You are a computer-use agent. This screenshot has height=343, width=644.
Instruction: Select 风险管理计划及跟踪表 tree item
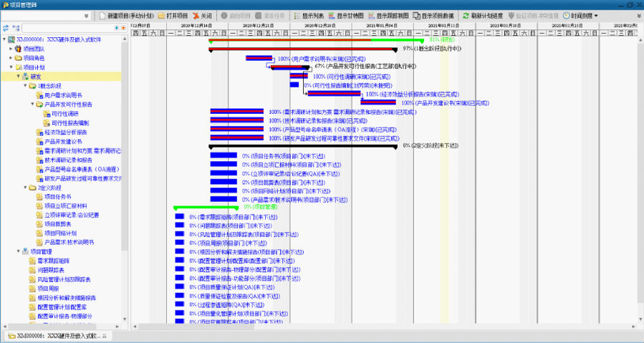pos(64,279)
